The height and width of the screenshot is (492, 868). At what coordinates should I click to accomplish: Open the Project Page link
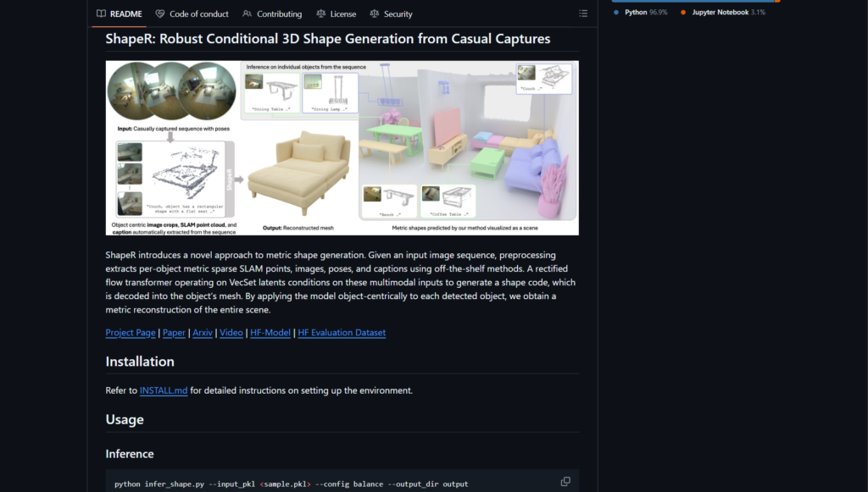131,333
